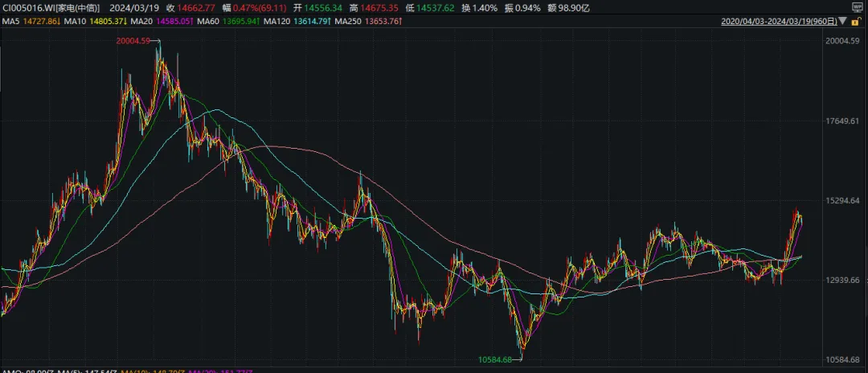Screen dimensions: 868x373
Task: Select the MA5 14727.86 indicator label
Action: coord(31,22)
